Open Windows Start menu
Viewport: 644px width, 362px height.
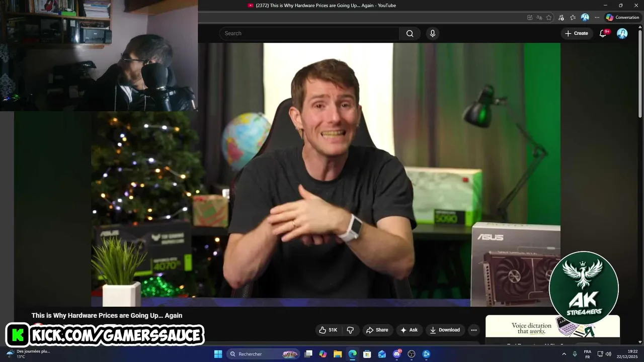coord(218,354)
